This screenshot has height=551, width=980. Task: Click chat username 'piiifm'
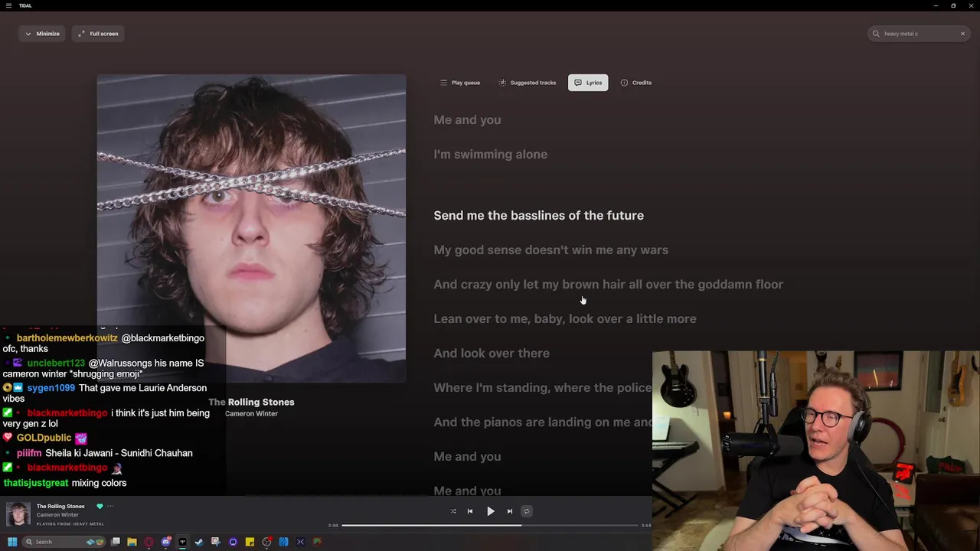pos(29,453)
